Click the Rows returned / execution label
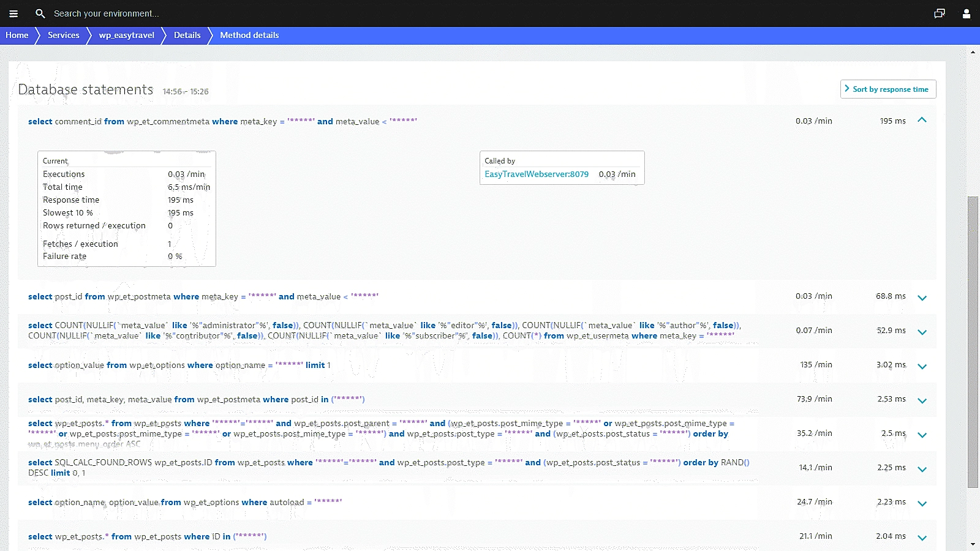The height and width of the screenshot is (551, 980). coord(94,226)
